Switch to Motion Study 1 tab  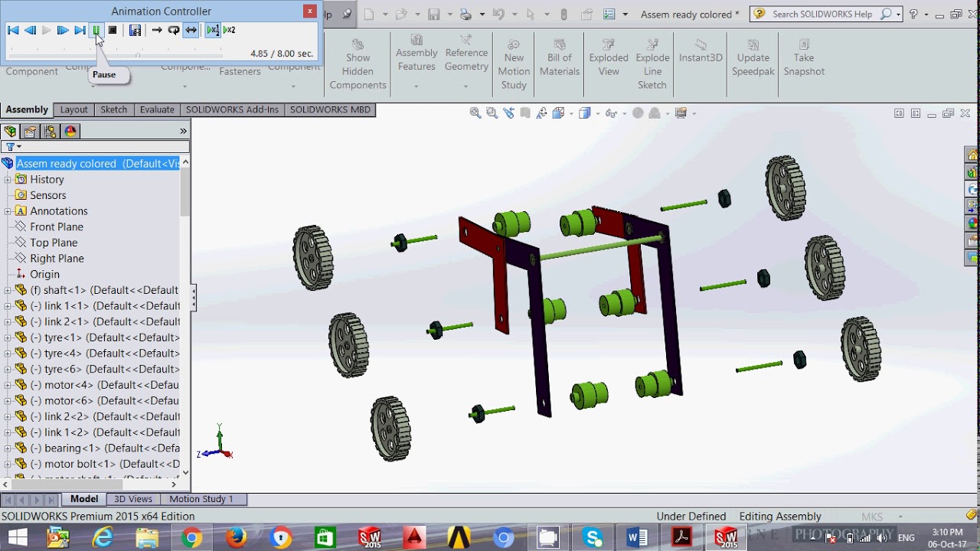tap(201, 499)
